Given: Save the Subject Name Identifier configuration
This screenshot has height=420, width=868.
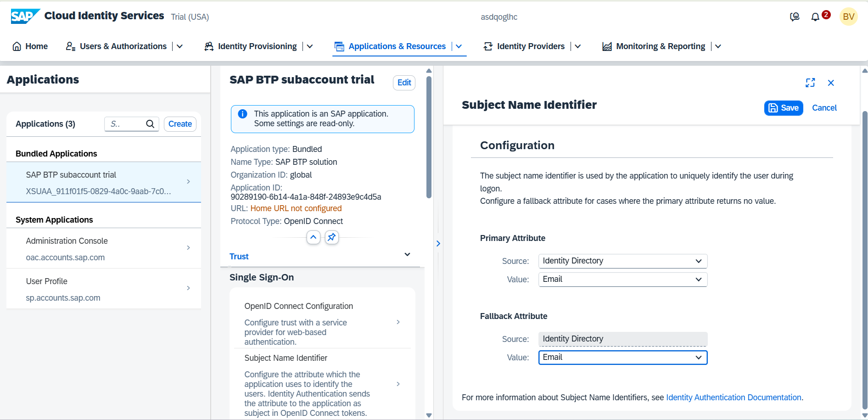Looking at the screenshot, I should coord(784,108).
